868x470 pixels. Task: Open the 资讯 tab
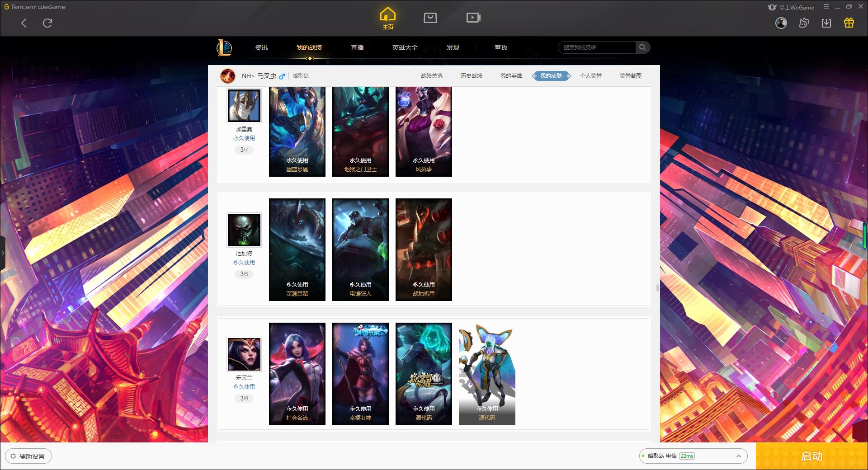tap(261, 47)
